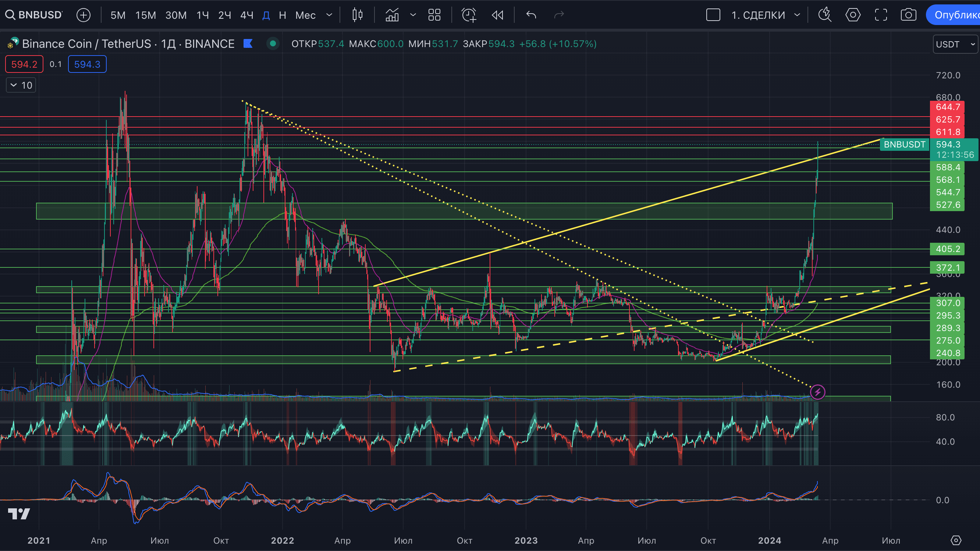This screenshot has width=980, height=551.
Task: Open the candlestick chart style selector
Action: click(x=357, y=15)
